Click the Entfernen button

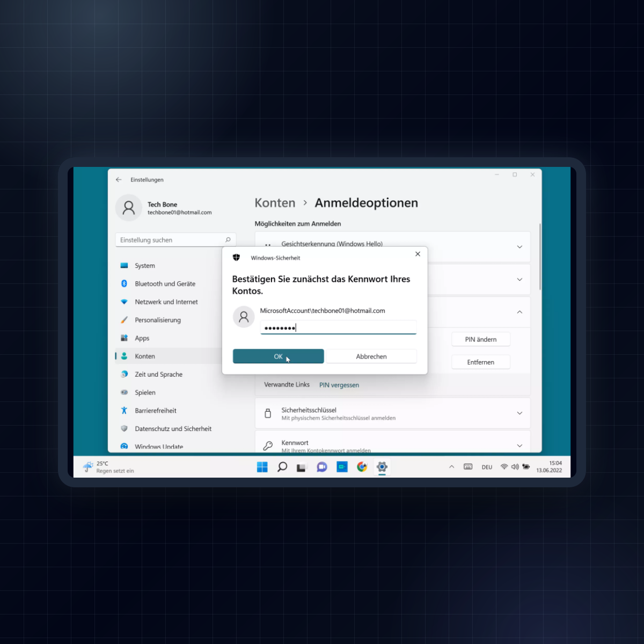(x=481, y=362)
